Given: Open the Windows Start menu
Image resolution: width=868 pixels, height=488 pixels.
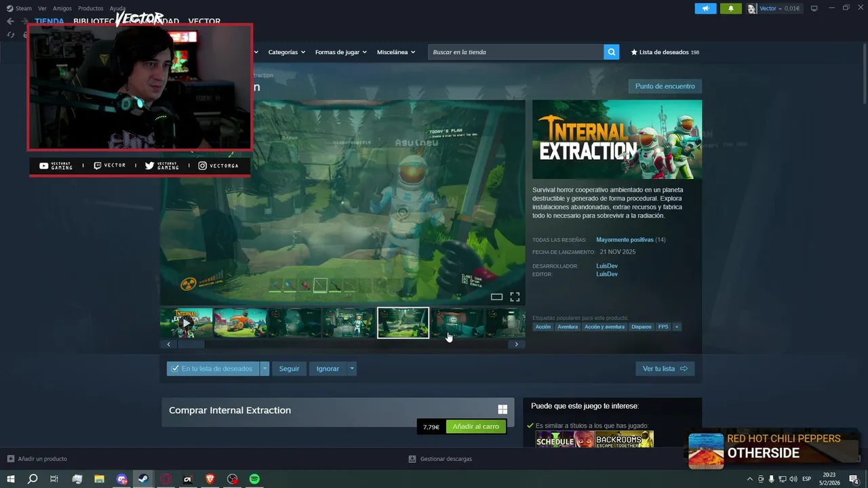Looking at the screenshot, I should point(11,479).
